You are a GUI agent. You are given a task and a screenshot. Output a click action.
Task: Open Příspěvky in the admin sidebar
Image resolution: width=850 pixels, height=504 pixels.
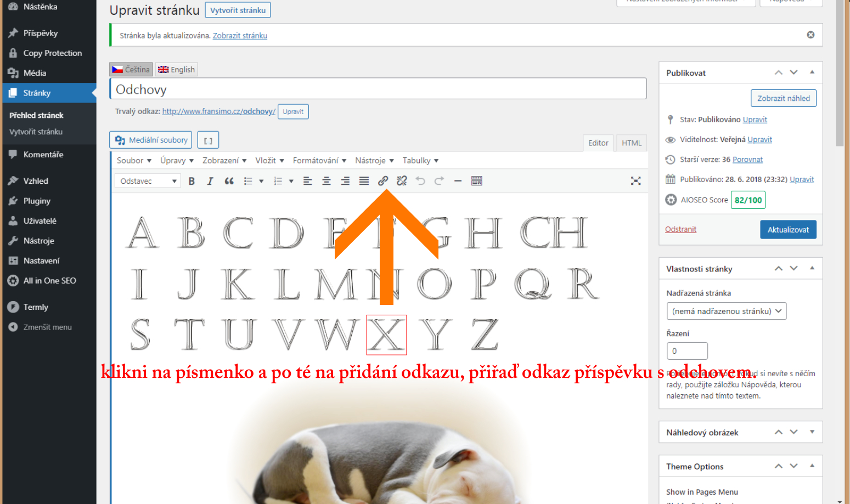pos(41,33)
